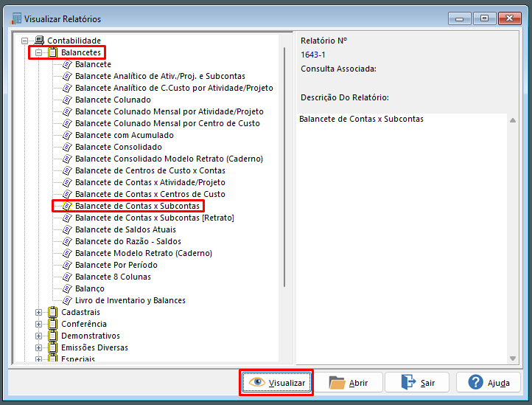Image resolution: width=532 pixels, height=405 pixels.
Task: Click icon beside Livro de Inventario y Balances
Action: tap(68, 300)
